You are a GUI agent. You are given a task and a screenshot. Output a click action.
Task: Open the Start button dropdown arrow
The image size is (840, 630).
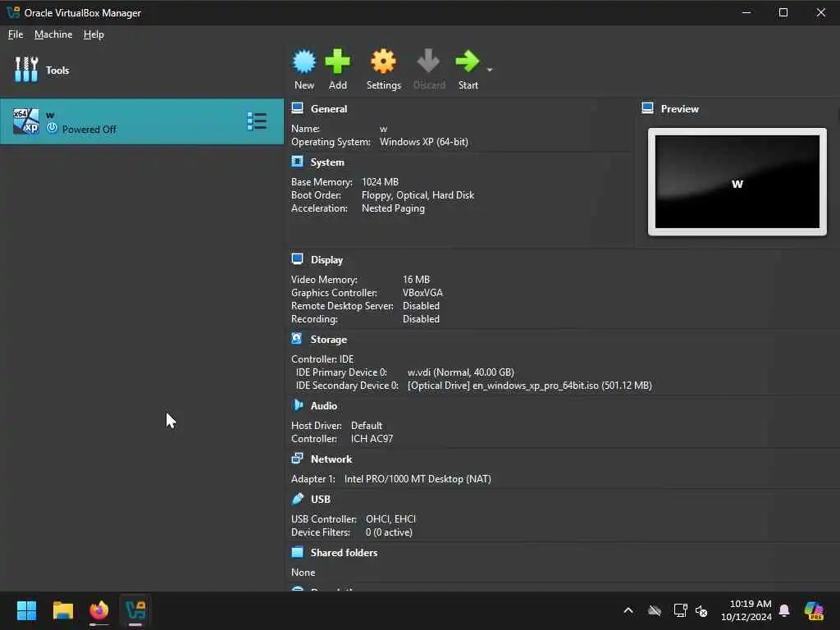489,70
